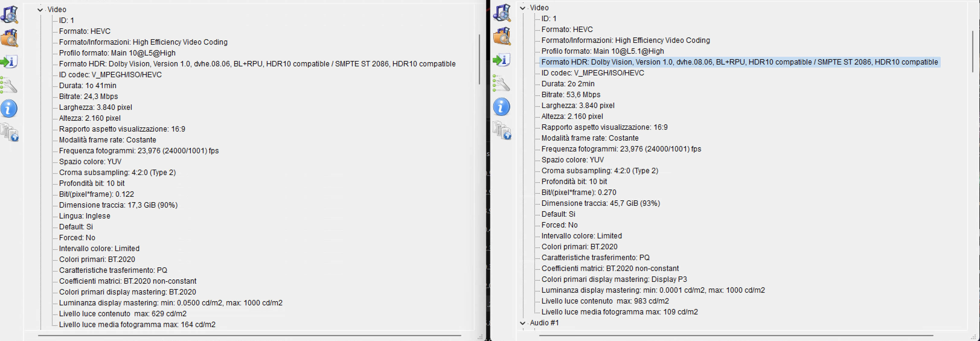
Task: Collapse the Video node in the tree with Durata 1o 41min
Action: [x=40, y=10]
